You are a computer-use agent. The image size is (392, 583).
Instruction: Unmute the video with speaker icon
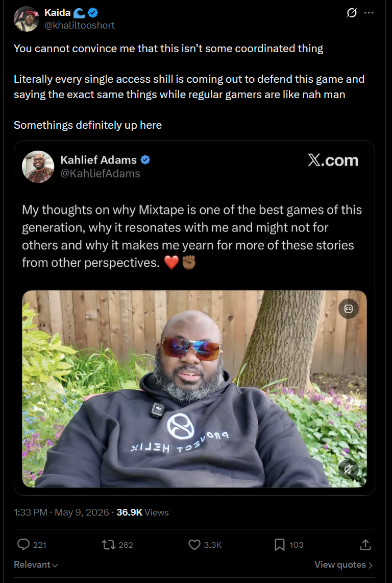348,469
